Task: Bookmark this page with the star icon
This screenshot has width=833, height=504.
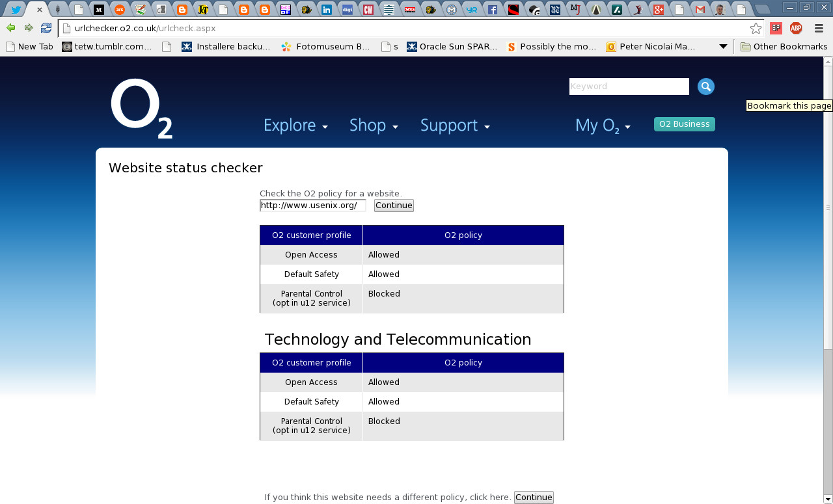Action: (x=756, y=28)
